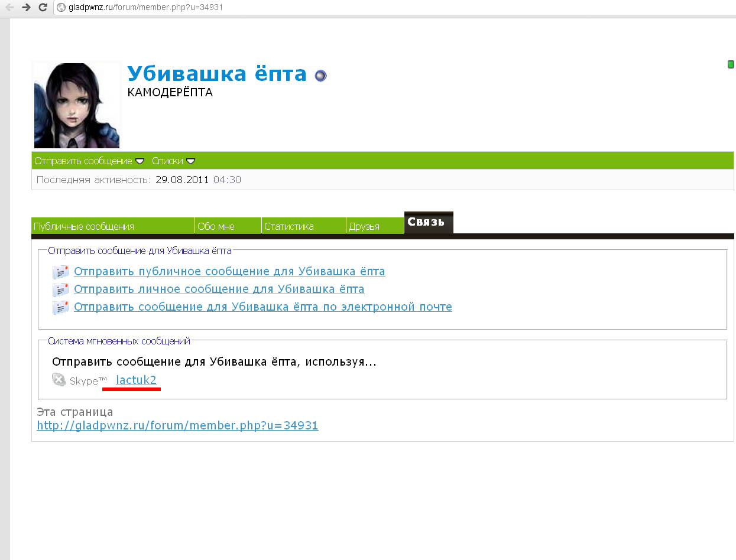This screenshot has width=736, height=560.
Task: Click the browser forward arrow
Action: [26, 8]
